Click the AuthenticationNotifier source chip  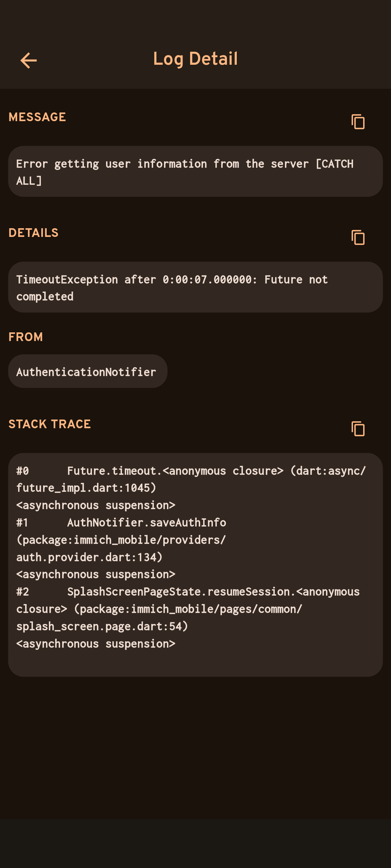coord(86,372)
